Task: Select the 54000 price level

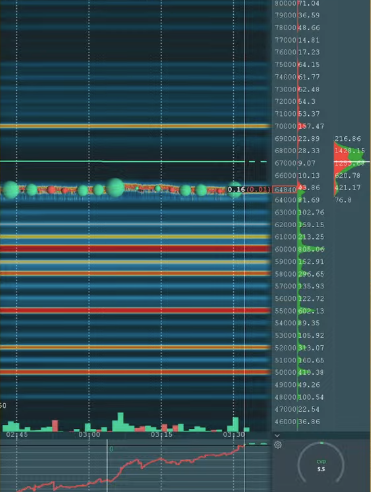Action: (285, 323)
